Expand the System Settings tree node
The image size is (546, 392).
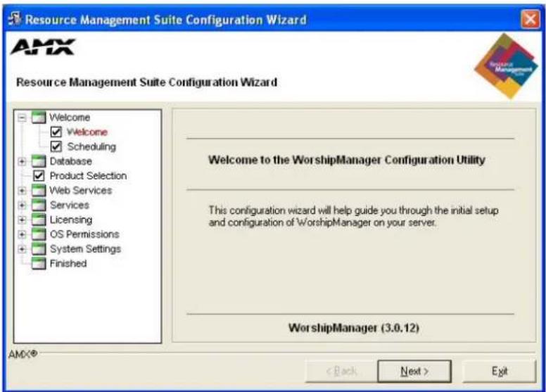[22, 249]
